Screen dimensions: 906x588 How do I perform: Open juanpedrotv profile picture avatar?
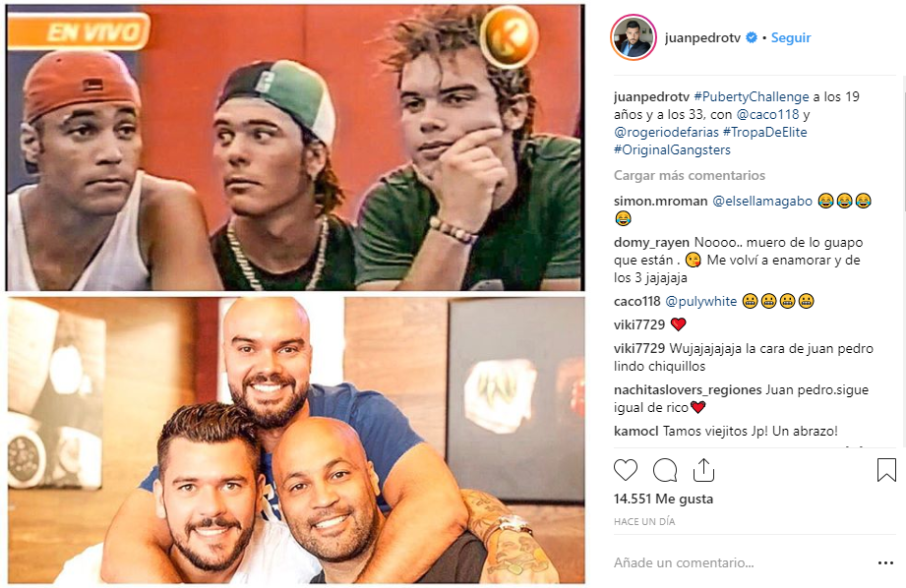[x=634, y=37]
